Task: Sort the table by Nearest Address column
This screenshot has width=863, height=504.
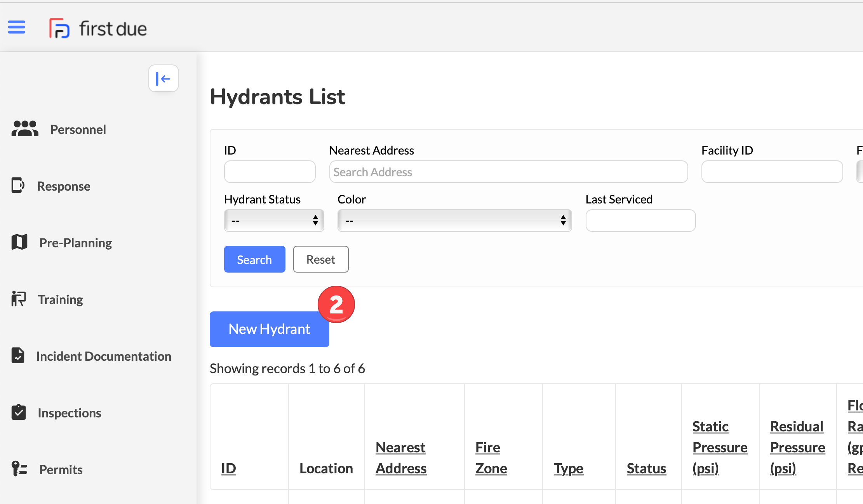Action: (401, 458)
